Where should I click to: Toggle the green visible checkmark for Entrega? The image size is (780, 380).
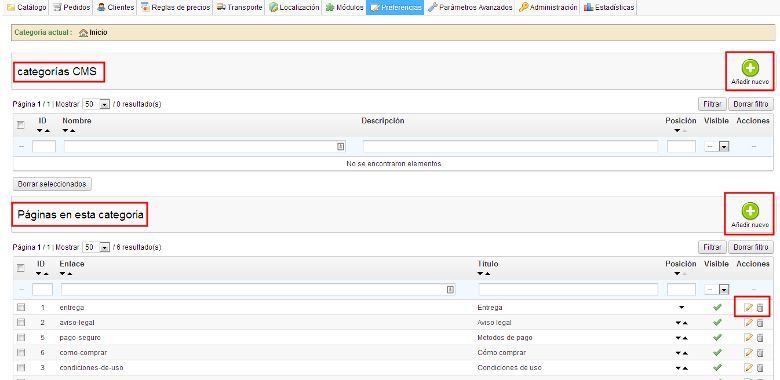click(x=717, y=307)
